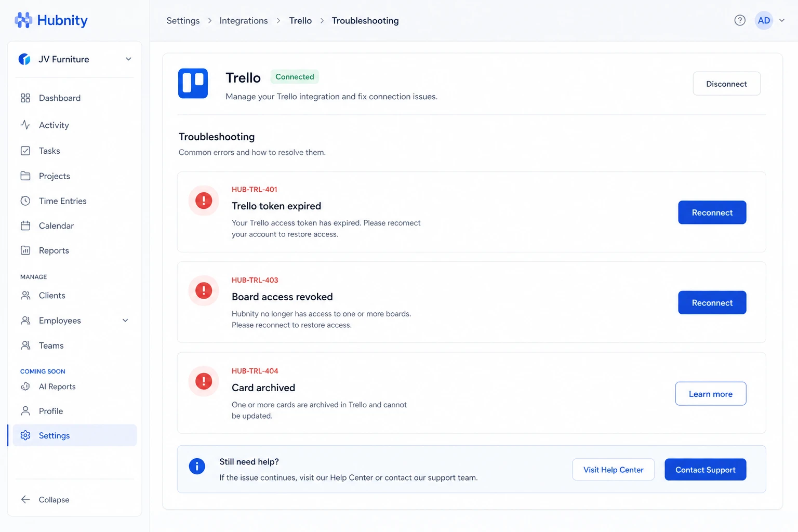Reconnect for Board access revoked error
The image size is (798, 532).
click(712, 303)
